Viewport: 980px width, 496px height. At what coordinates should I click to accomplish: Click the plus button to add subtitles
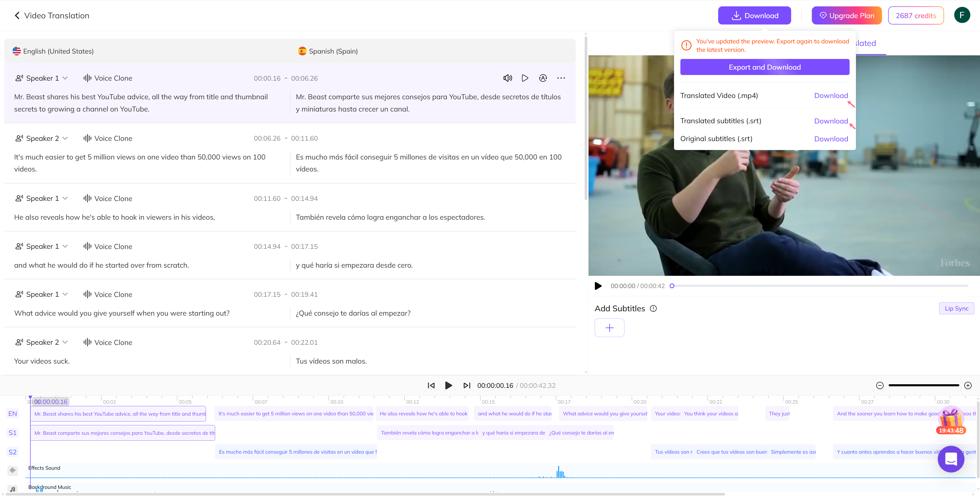point(609,328)
